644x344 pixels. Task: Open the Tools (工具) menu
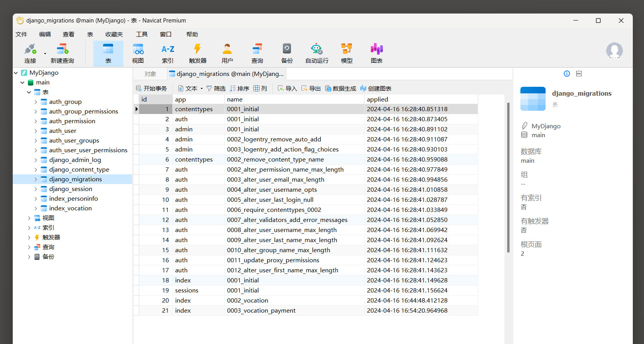tap(142, 34)
